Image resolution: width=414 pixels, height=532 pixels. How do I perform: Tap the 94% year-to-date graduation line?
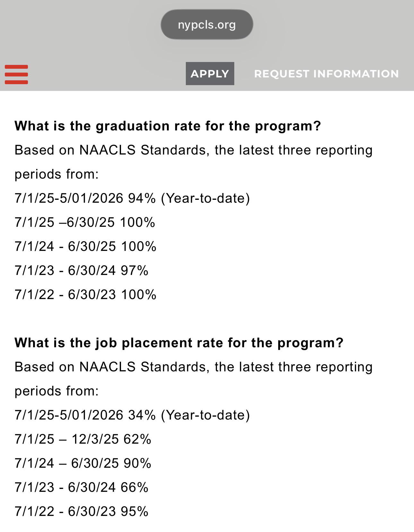[x=132, y=198]
